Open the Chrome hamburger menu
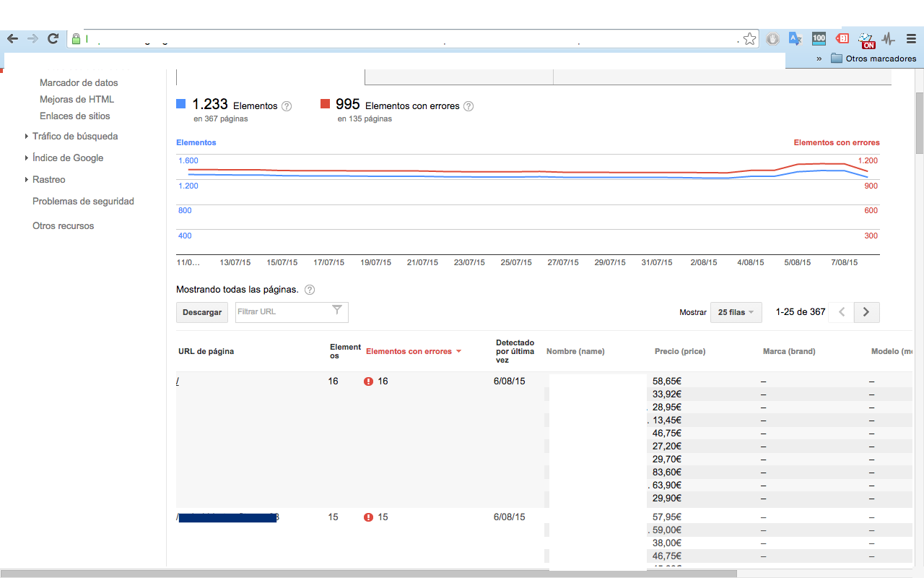 [911, 39]
